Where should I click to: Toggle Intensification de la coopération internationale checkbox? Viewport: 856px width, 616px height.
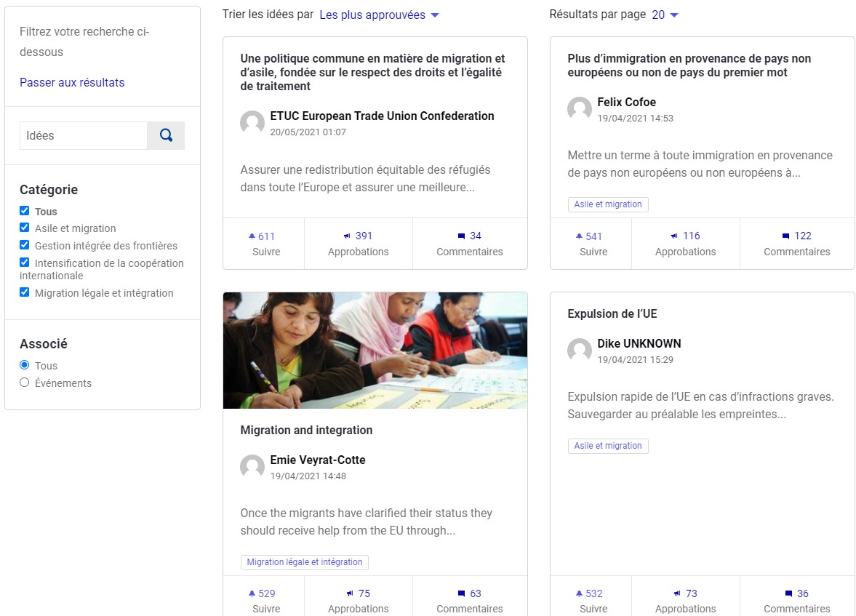[25, 263]
